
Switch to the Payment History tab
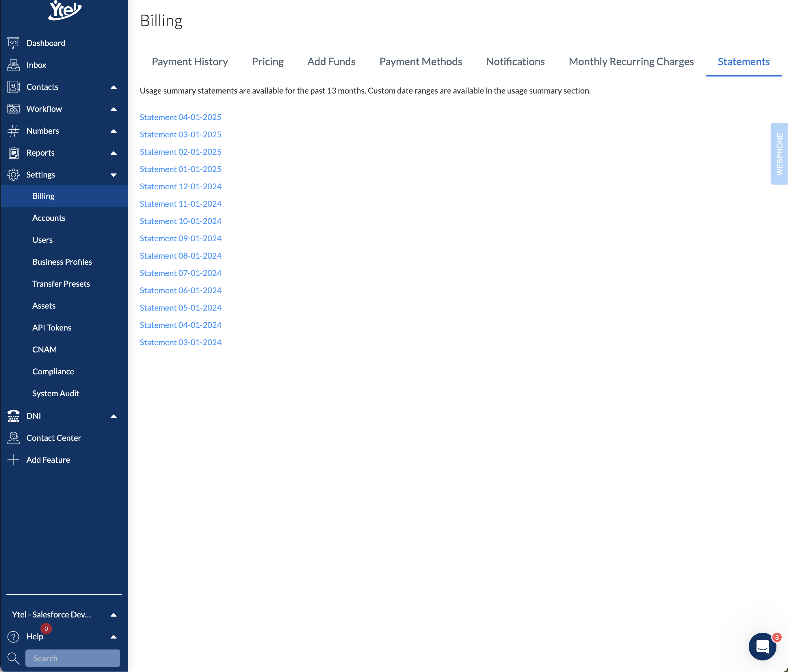(x=190, y=61)
